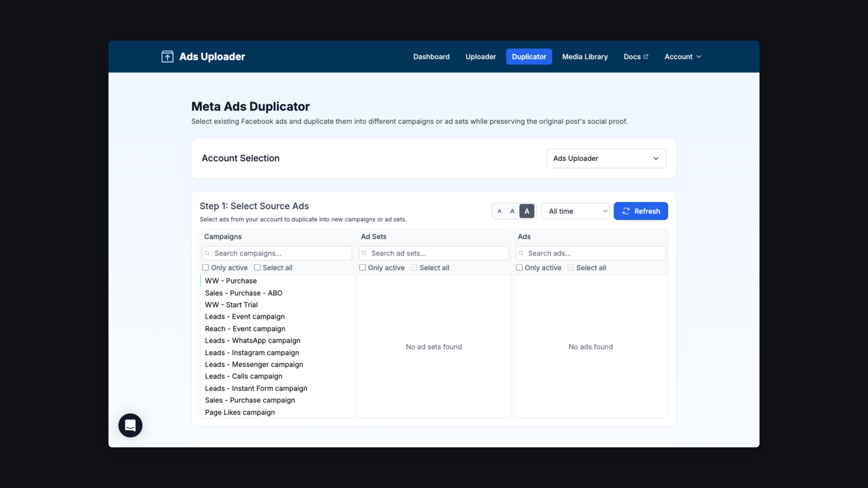Screen dimensions: 868x488
Task: Check Select all under Campaigns
Action: [257, 267]
